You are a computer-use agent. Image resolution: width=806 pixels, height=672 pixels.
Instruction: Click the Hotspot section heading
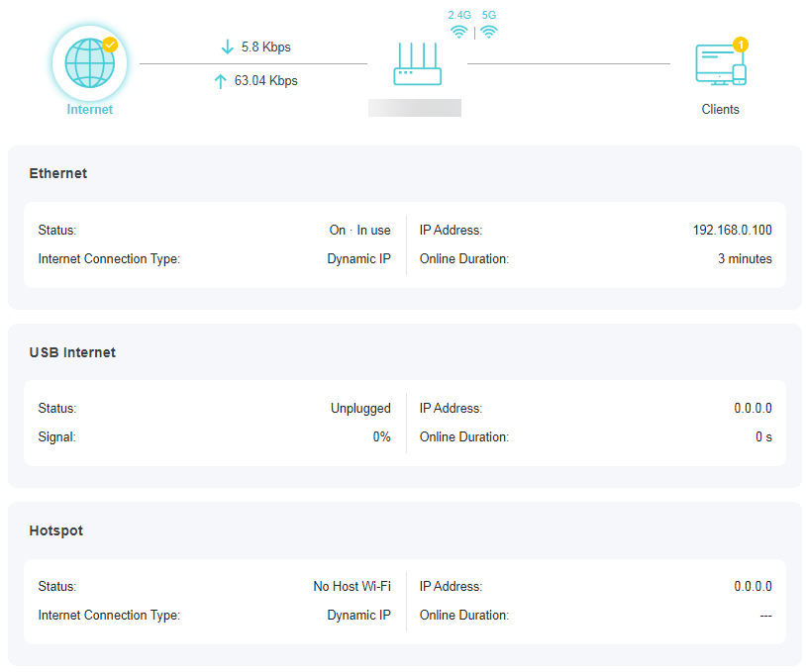pos(56,530)
